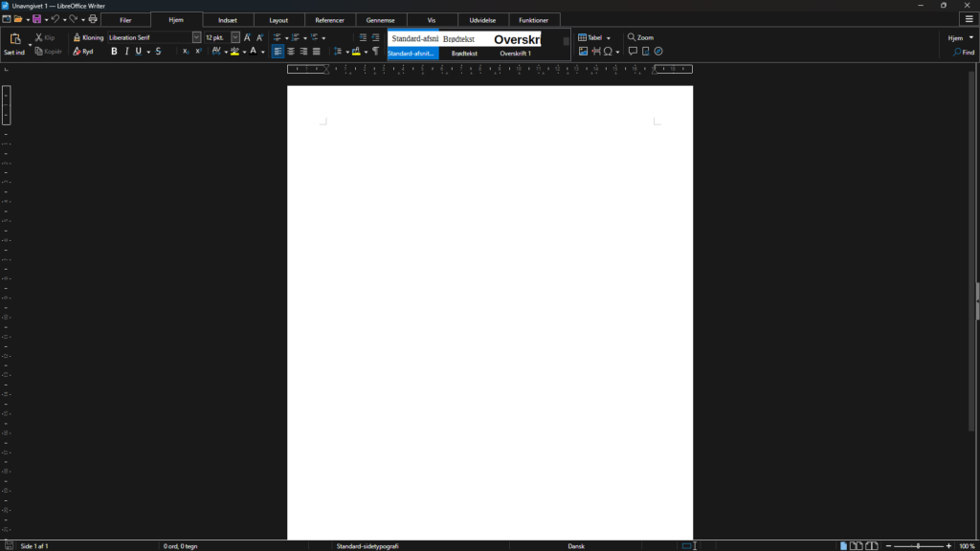Toggle formatting marks with the pilcrow icon

[375, 52]
